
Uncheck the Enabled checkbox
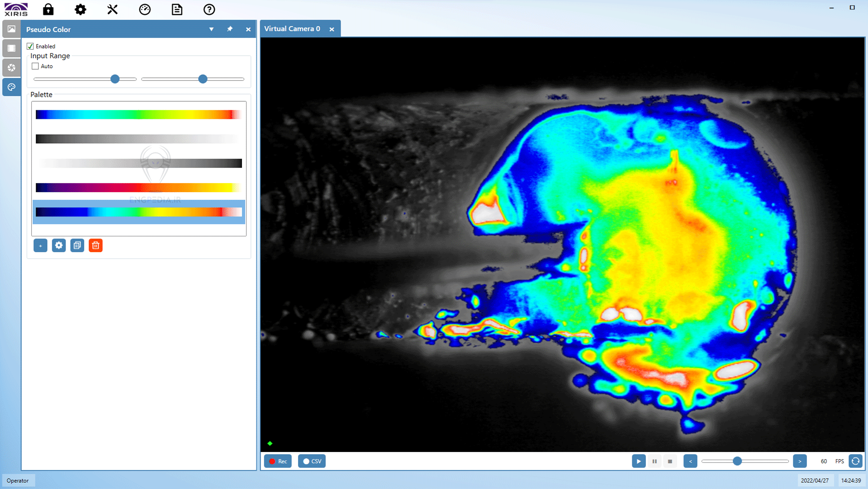(x=30, y=46)
